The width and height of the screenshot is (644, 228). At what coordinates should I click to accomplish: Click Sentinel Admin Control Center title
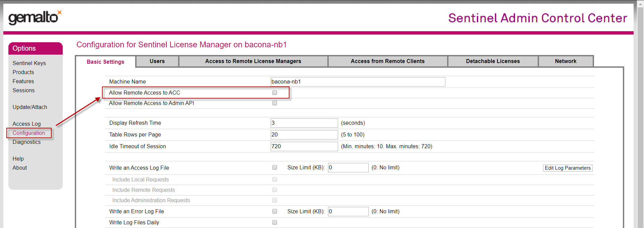click(538, 18)
